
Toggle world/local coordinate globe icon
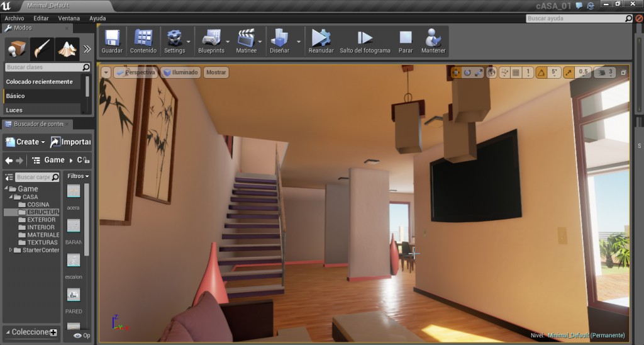pos(491,73)
